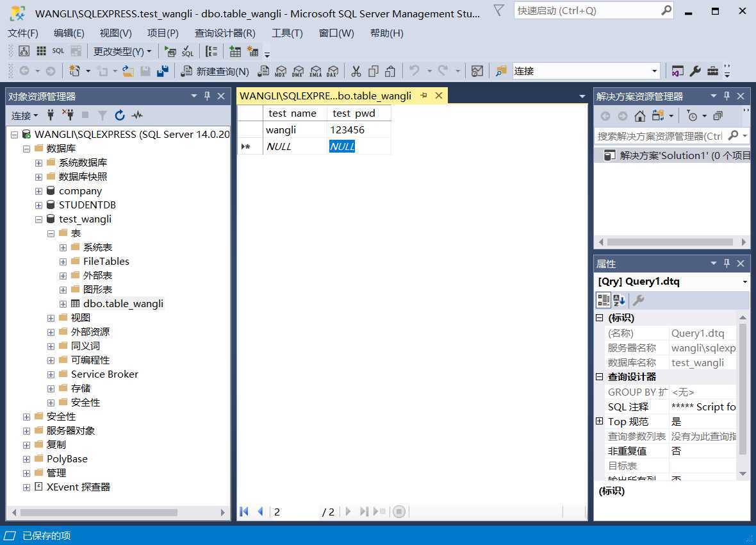Show the diagram pane in query designer

click(24, 51)
